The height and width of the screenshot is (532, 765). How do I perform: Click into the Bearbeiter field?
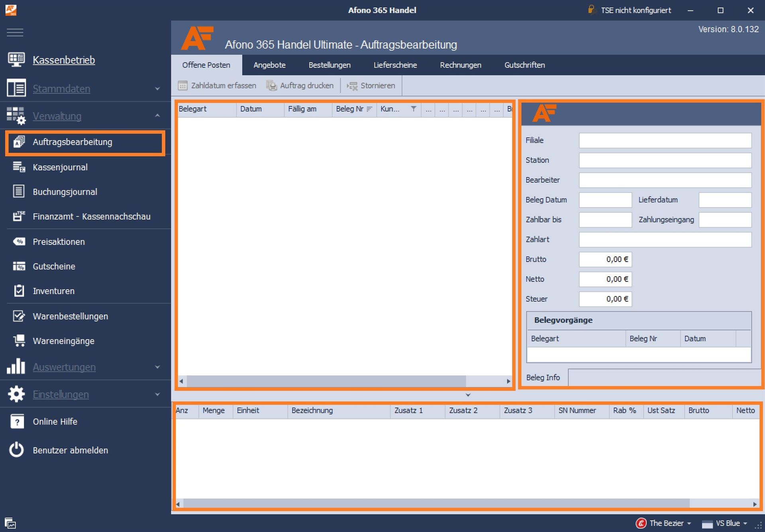pos(665,180)
